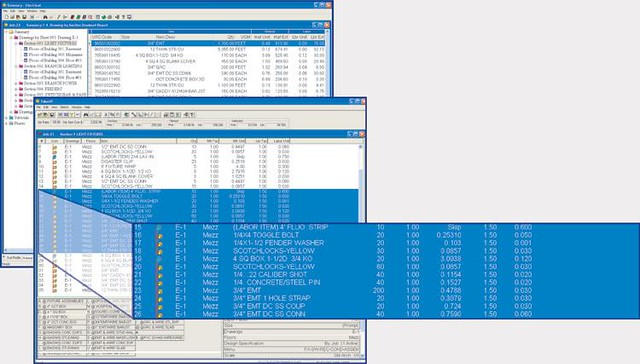Screen dimensions: 640x364
Task: Expand the Phases tree node
Action: coord(6,123)
